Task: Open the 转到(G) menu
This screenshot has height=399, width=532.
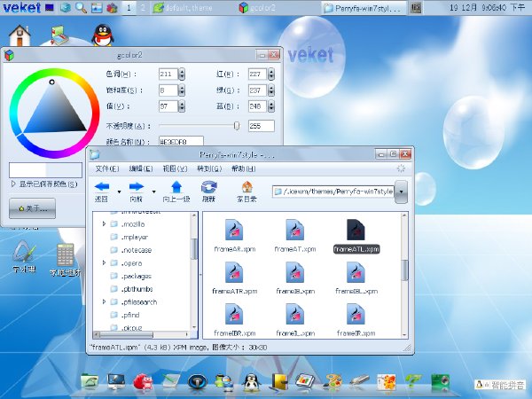Action: pyautogui.click(x=209, y=168)
